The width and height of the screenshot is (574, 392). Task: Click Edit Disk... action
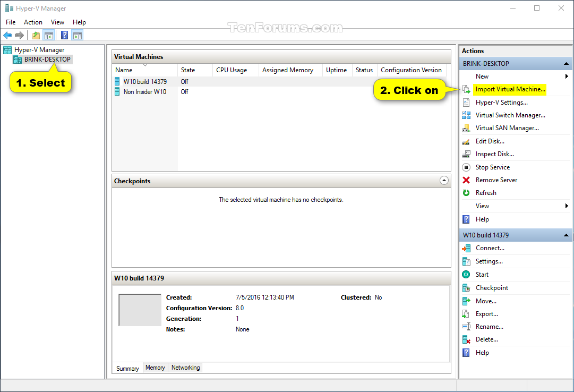(x=490, y=141)
